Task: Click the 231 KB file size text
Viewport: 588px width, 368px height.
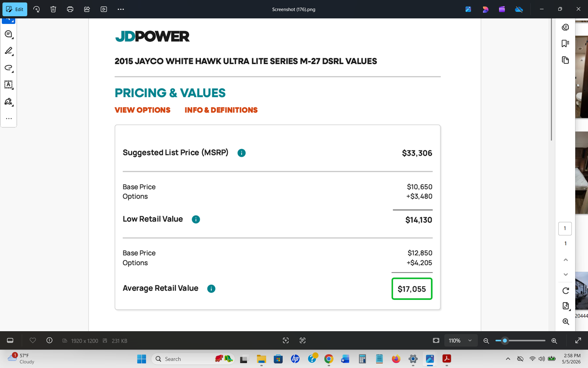Action: point(119,341)
